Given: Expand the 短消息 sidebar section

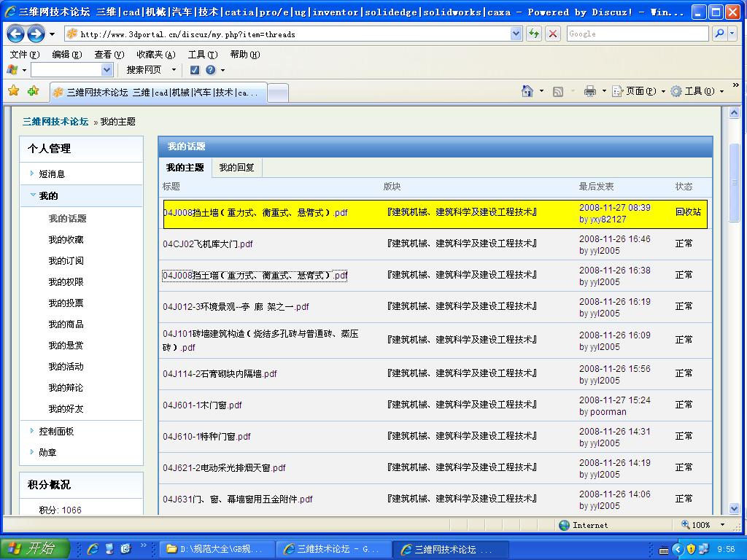Looking at the screenshot, I should tap(52, 174).
